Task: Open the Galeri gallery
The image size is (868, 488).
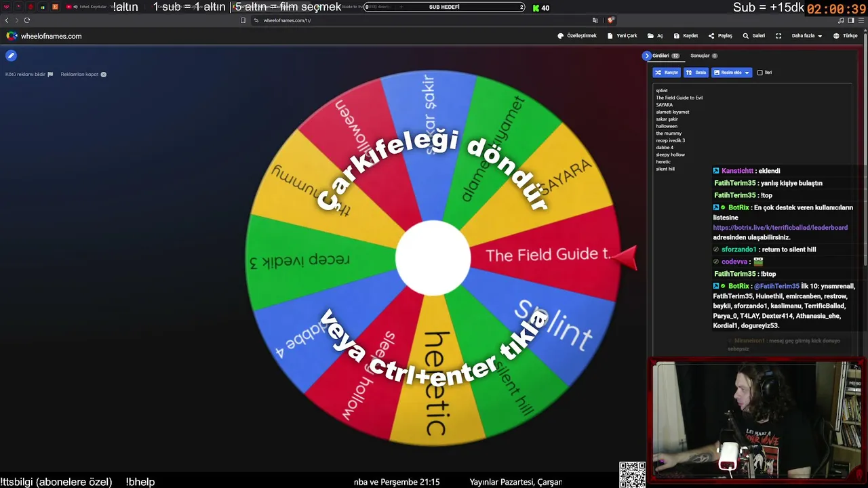Action: (754, 36)
